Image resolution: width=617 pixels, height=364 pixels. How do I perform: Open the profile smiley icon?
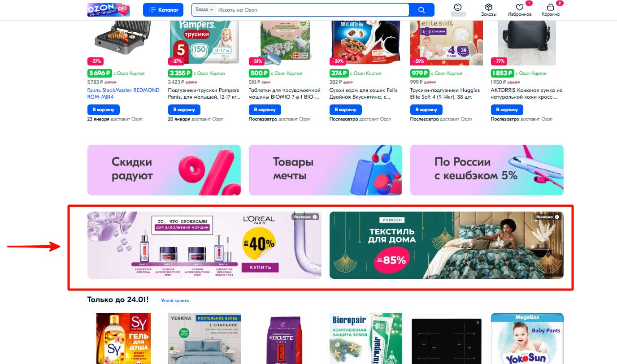(458, 7)
